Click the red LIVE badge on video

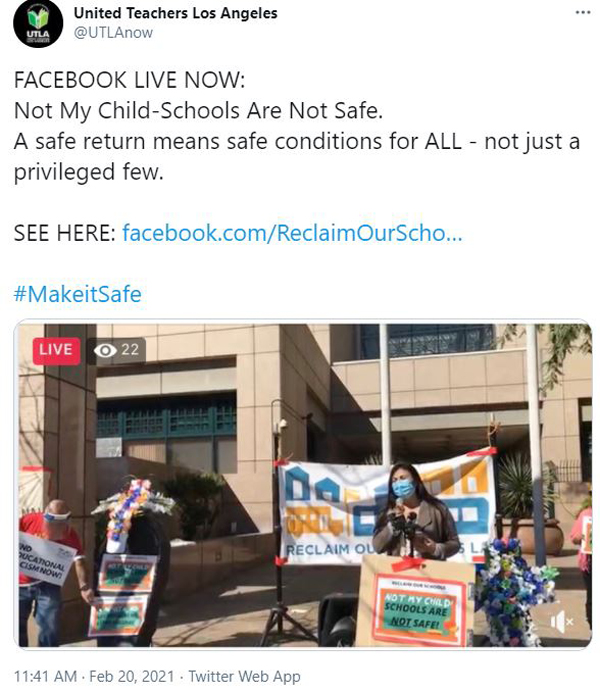(x=56, y=350)
